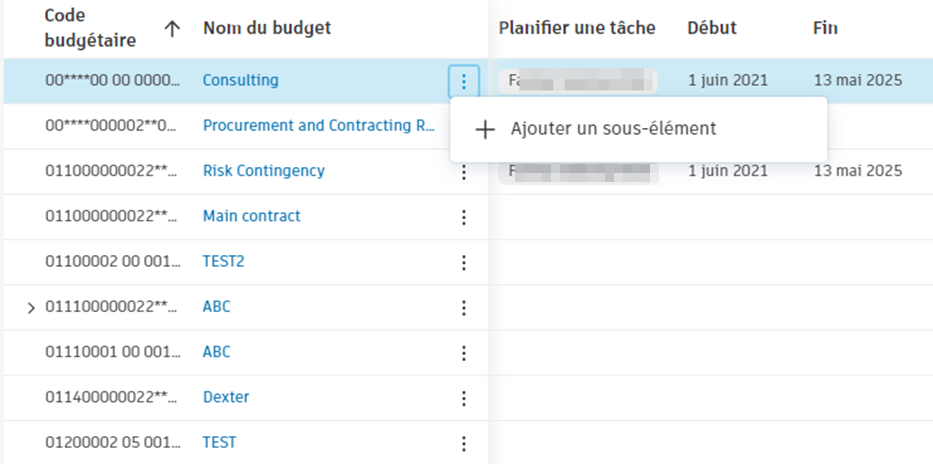Open the more-options menu for the Consulting row

[x=464, y=81]
